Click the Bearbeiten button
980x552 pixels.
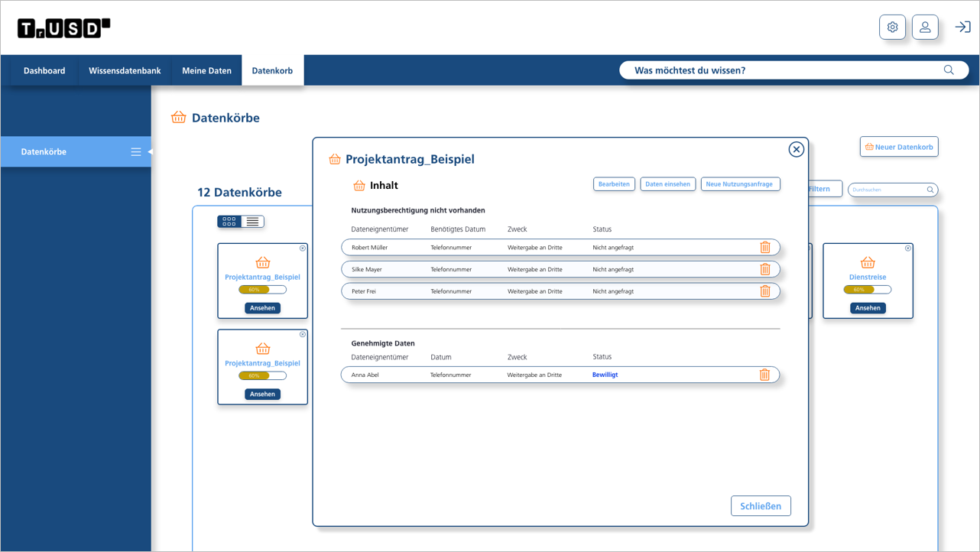click(x=614, y=184)
